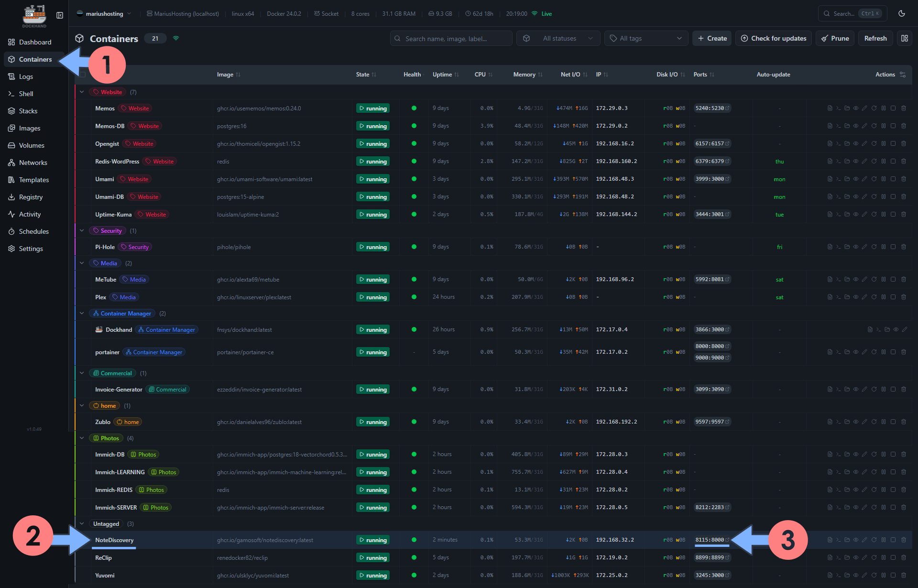The image size is (918, 588).
Task: Inspect the Redis-WordPress container via eye icon
Action: point(856,161)
